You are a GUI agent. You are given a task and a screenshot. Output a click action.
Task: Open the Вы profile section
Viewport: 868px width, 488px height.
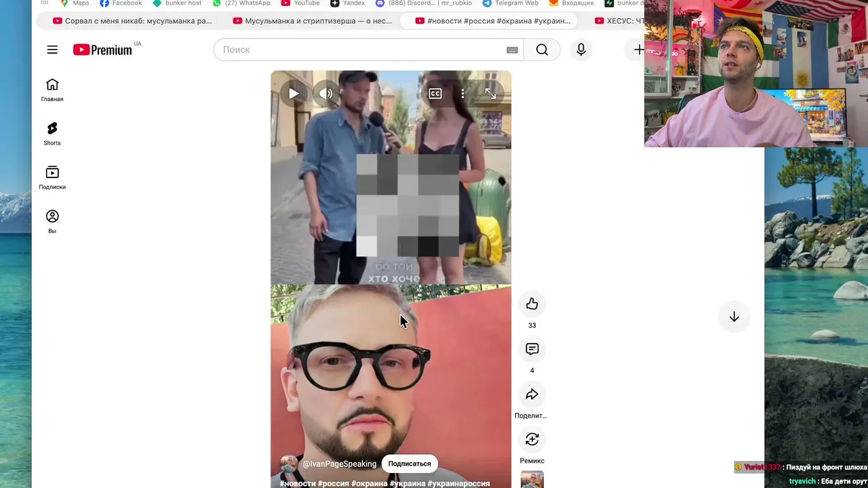click(x=52, y=222)
